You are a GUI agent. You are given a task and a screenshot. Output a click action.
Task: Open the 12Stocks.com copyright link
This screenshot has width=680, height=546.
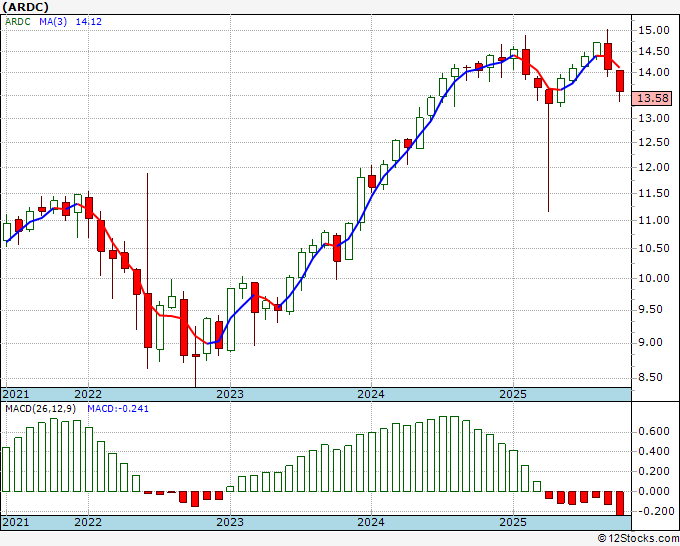pos(638,538)
